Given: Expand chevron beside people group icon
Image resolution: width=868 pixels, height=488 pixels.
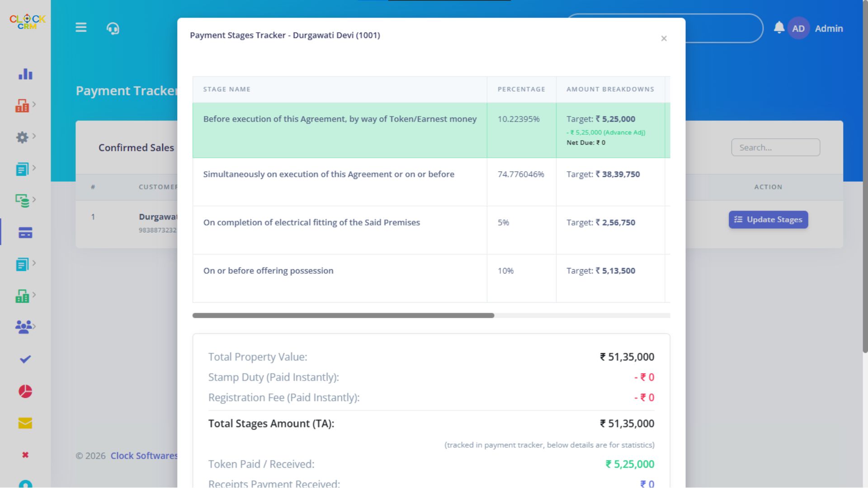Looking at the screenshot, I should click(x=34, y=326).
